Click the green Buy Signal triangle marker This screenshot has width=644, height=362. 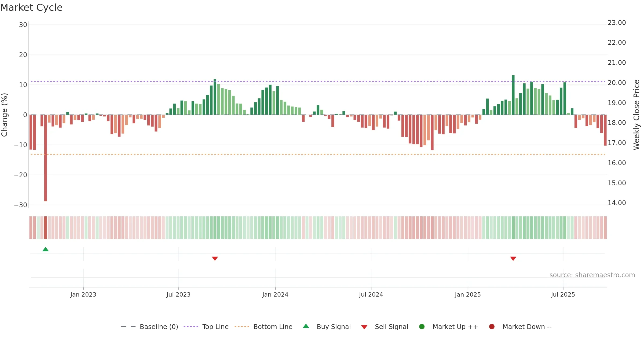tap(46, 249)
